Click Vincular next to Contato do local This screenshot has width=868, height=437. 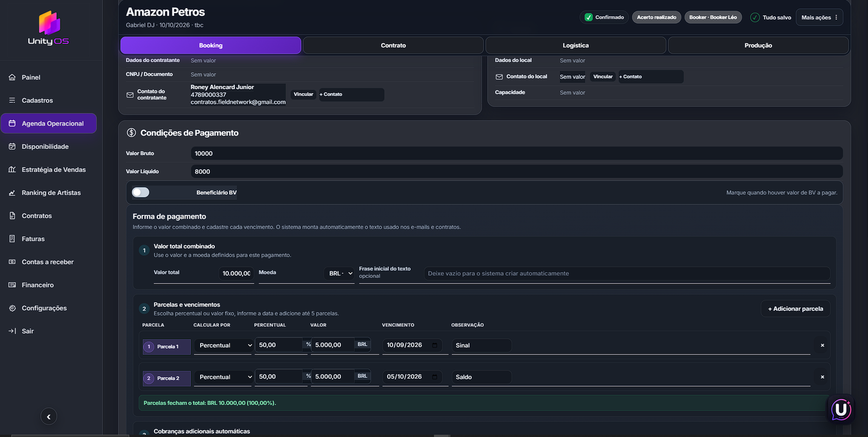coord(603,77)
